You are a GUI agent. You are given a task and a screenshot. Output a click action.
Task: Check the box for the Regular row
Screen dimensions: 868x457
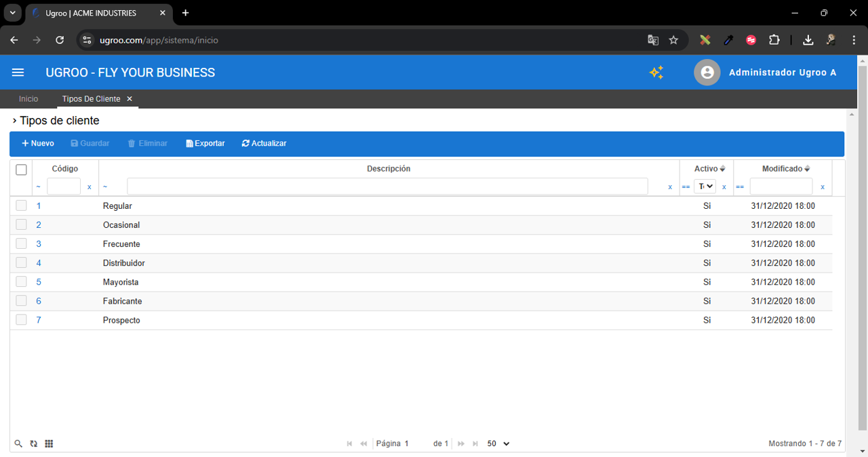pyautogui.click(x=21, y=205)
